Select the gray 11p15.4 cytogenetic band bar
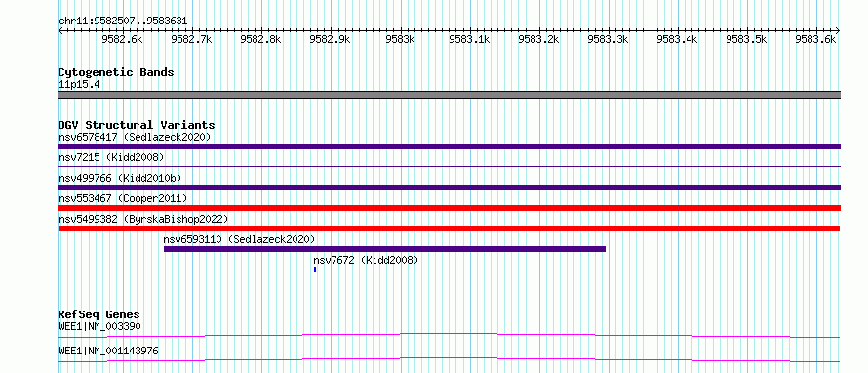The height and width of the screenshot is (373, 868). tap(449, 95)
